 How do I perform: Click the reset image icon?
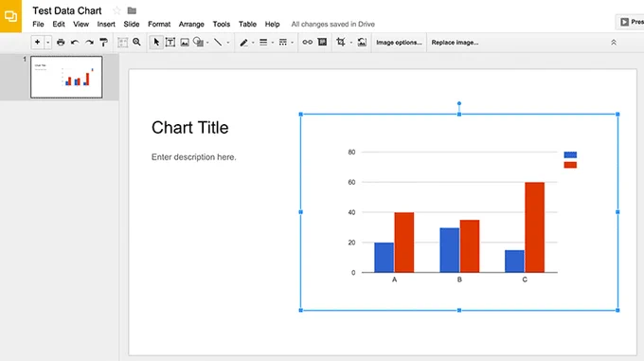coord(362,42)
